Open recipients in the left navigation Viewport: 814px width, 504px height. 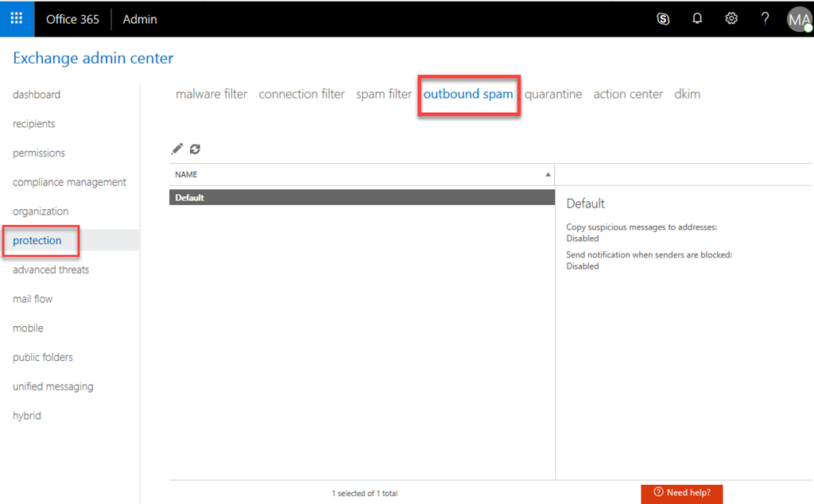pyautogui.click(x=34, y=124)
